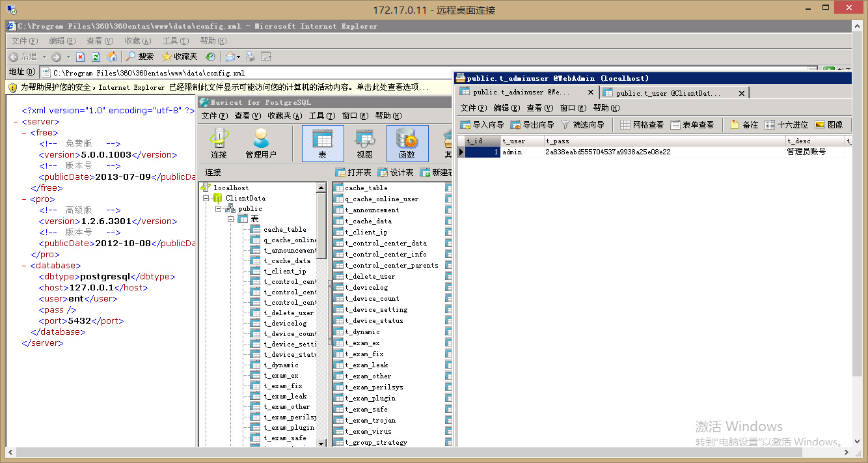The image size is (868, 463).
Task: Select localhost connection in tree
Action: click(x=231, y=188)
